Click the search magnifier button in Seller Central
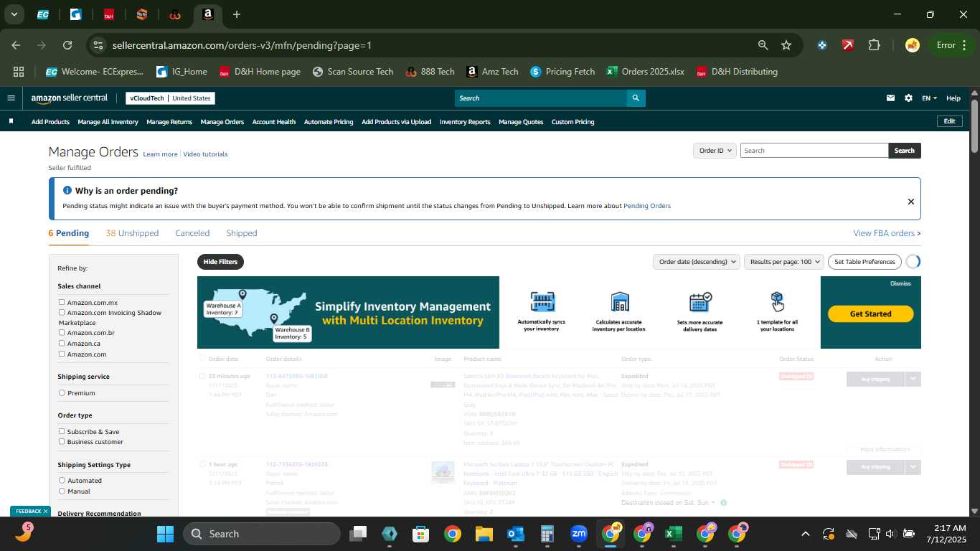 point(636,98)
